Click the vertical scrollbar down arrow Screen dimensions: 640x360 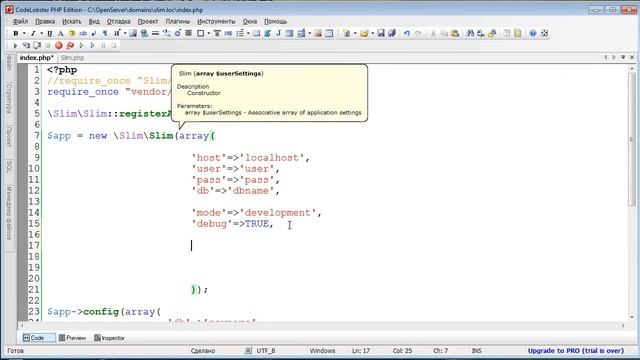[x=632, y=317]
